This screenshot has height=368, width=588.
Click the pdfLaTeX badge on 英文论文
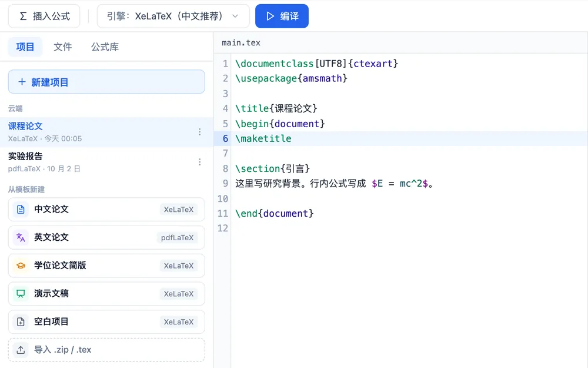tap(177, 238)
